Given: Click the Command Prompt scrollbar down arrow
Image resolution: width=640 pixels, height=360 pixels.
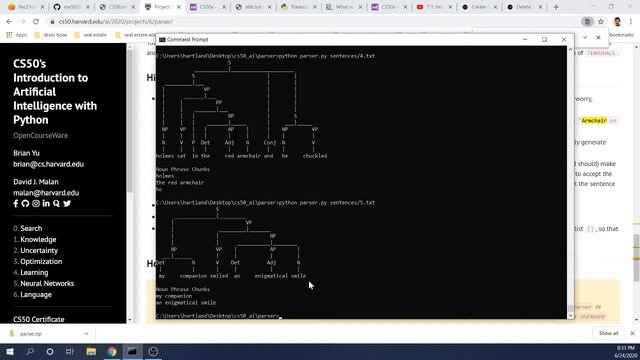Looking at the screenshot, I should click(570, 315).
